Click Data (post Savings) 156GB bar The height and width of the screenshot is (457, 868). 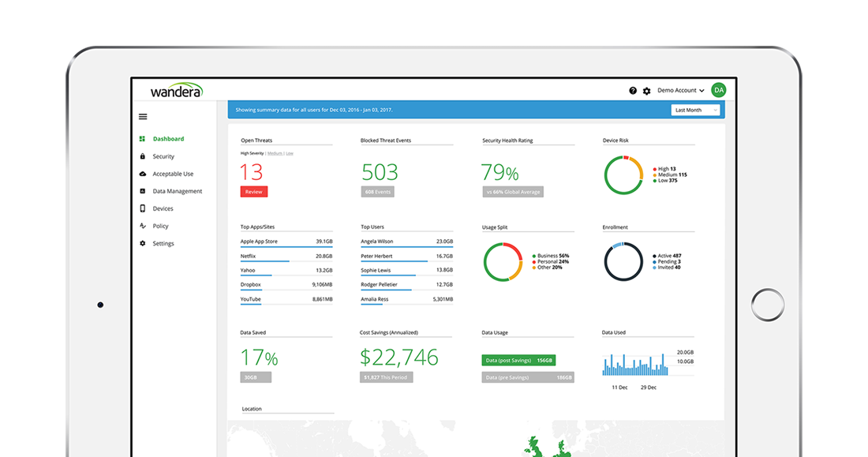[518, 361]
